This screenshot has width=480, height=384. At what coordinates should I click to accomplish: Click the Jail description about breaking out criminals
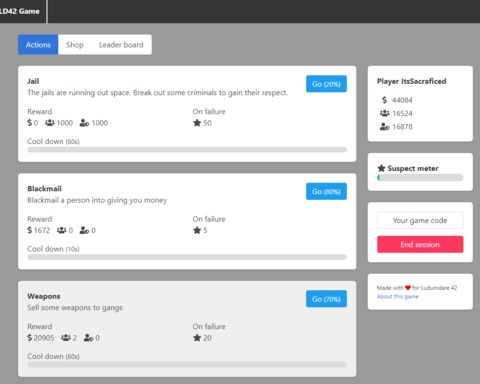tap(158, 93)
